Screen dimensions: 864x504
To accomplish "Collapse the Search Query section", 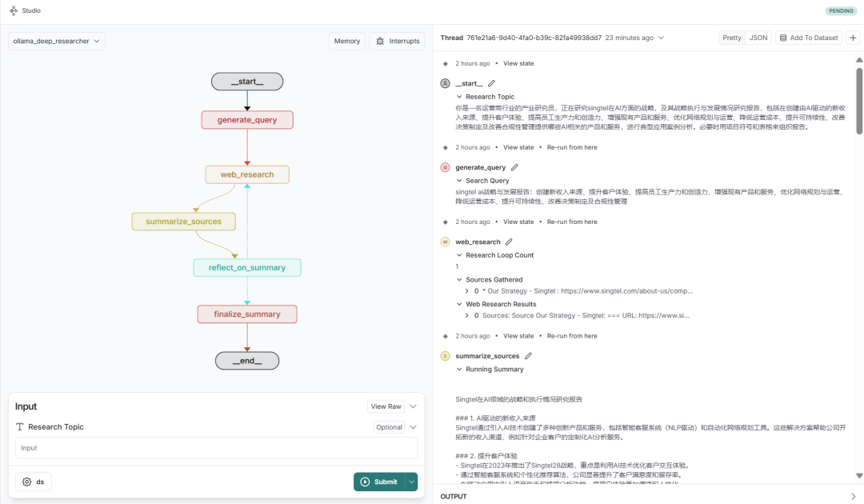I will [459, 180].
